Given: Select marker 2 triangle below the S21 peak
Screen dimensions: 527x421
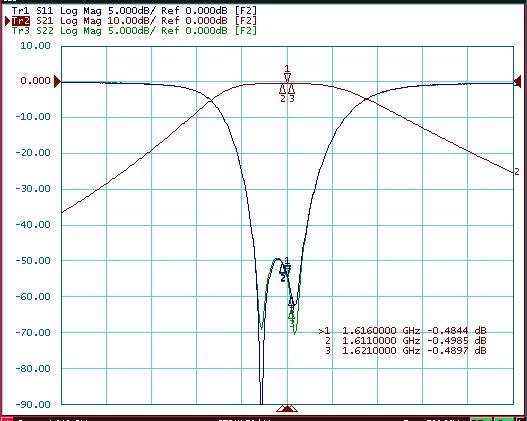Looking at the screenshot, I should [283, 93].
